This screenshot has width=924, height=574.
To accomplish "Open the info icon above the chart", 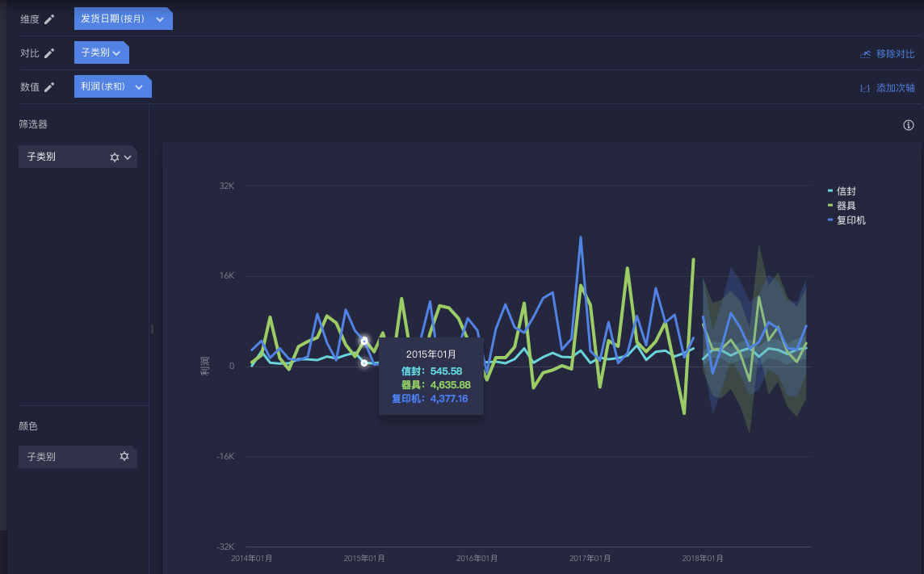I will pos(908,125).
